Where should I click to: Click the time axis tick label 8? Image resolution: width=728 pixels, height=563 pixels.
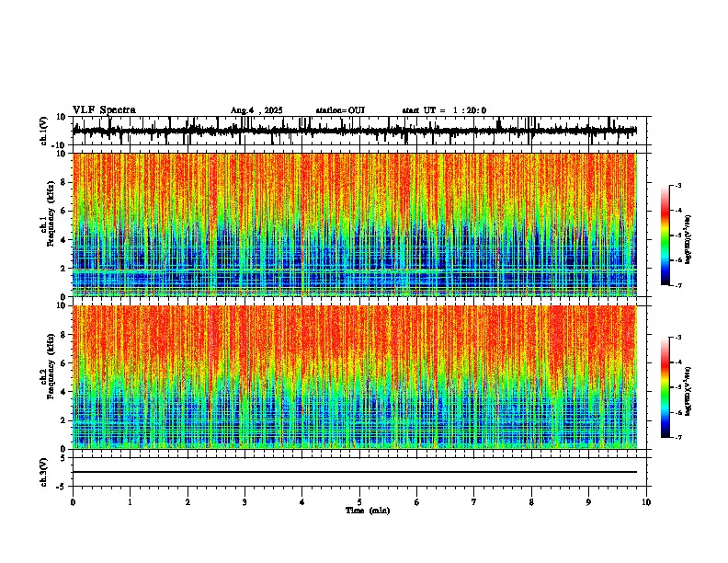pos(531,502)
